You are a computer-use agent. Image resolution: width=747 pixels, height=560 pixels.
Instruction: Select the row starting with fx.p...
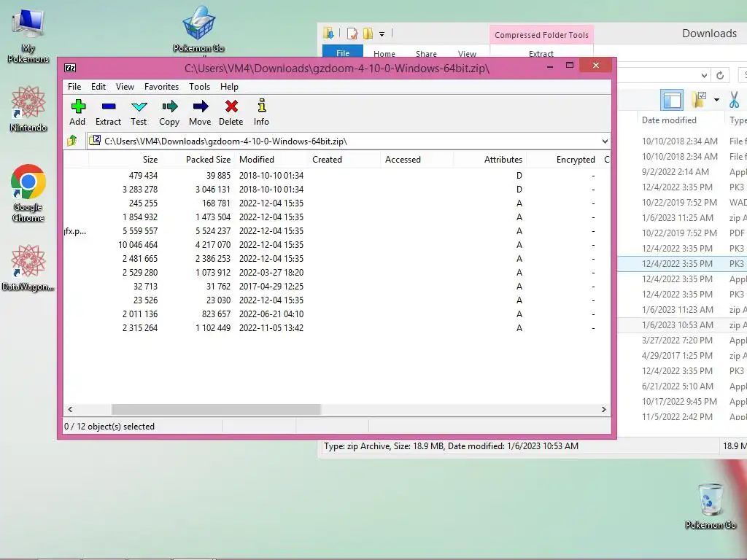(337, 231)
